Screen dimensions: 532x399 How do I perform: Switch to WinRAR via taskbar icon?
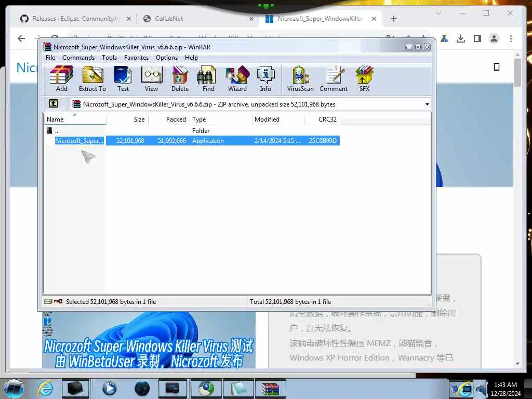click(x=270, y=389)
